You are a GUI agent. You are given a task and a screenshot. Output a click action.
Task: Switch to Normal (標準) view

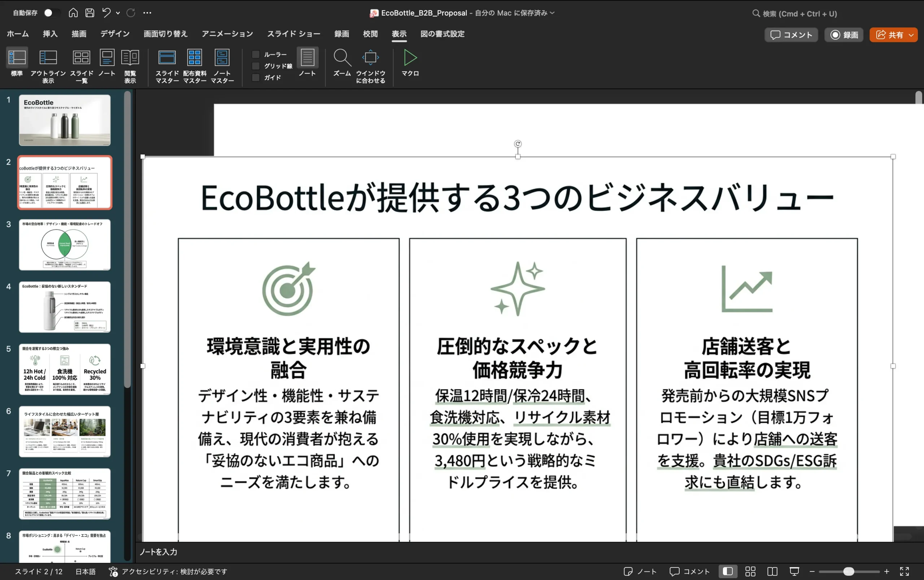click(17, 62)
